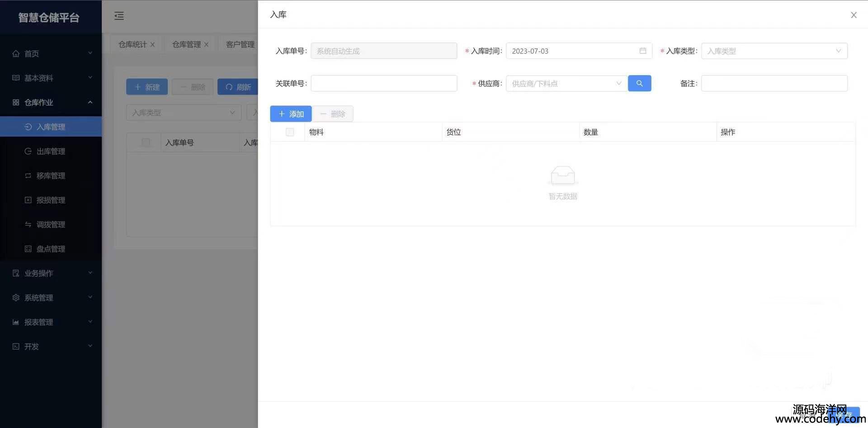
Task: Expand the 系统管理 menu chevron
Action: 90,297
